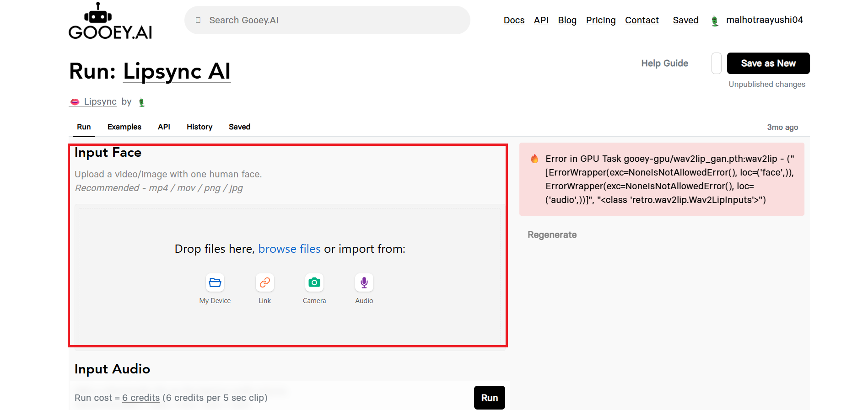This screenshot has width=868, height=410.
Task: Click the author avatar next to Lipsync by
Action: click(142, 102)
